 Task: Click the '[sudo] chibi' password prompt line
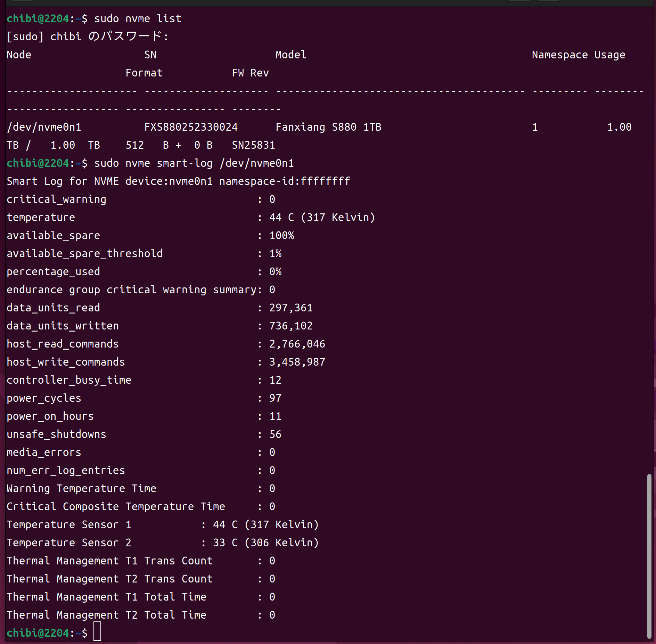88,36
